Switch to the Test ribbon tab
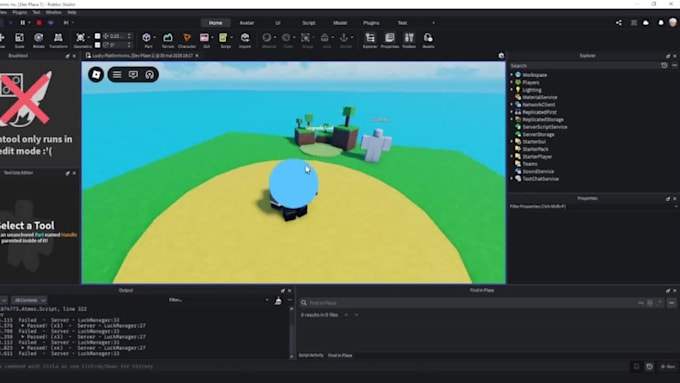680x383 pixels. [402, 23]
